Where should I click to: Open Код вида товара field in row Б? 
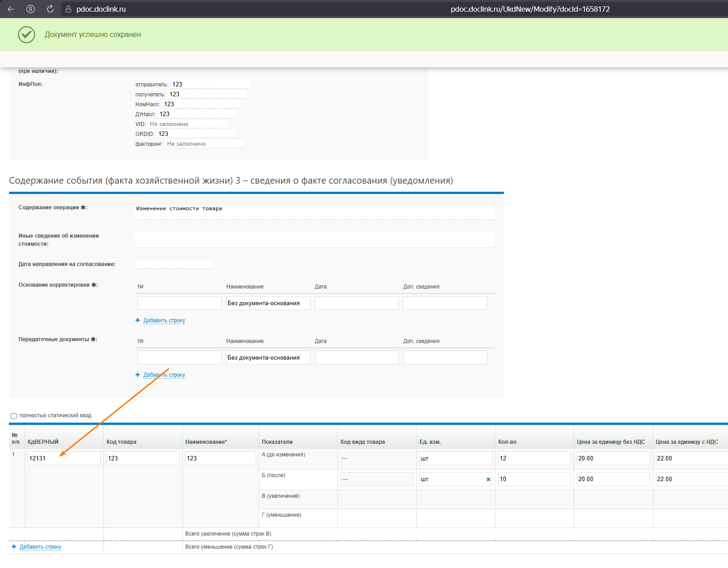(377, 479)
